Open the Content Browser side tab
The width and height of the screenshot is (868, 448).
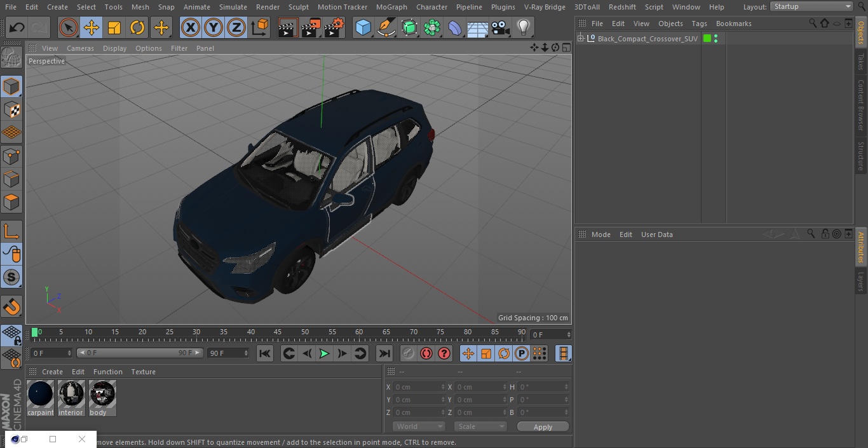coord(861,104)
